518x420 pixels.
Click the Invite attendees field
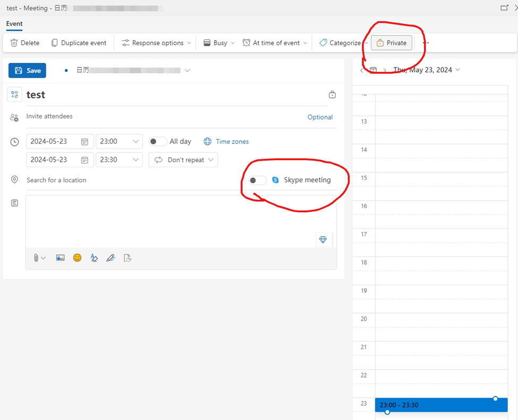(x=165, y=116)
